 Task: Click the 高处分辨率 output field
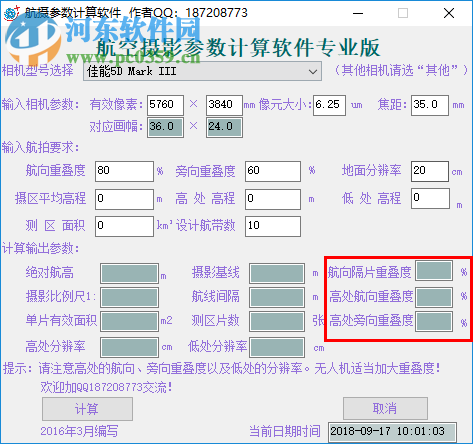pos(130,347)
